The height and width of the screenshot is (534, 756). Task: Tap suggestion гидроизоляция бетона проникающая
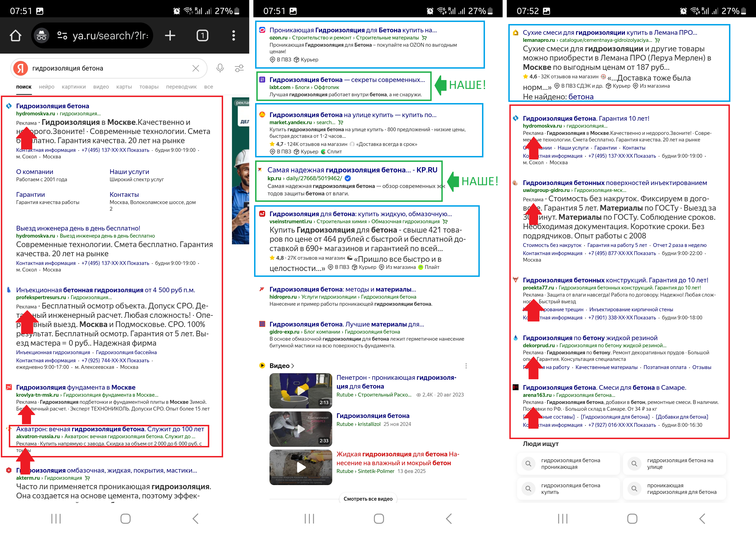coord(569,464)
